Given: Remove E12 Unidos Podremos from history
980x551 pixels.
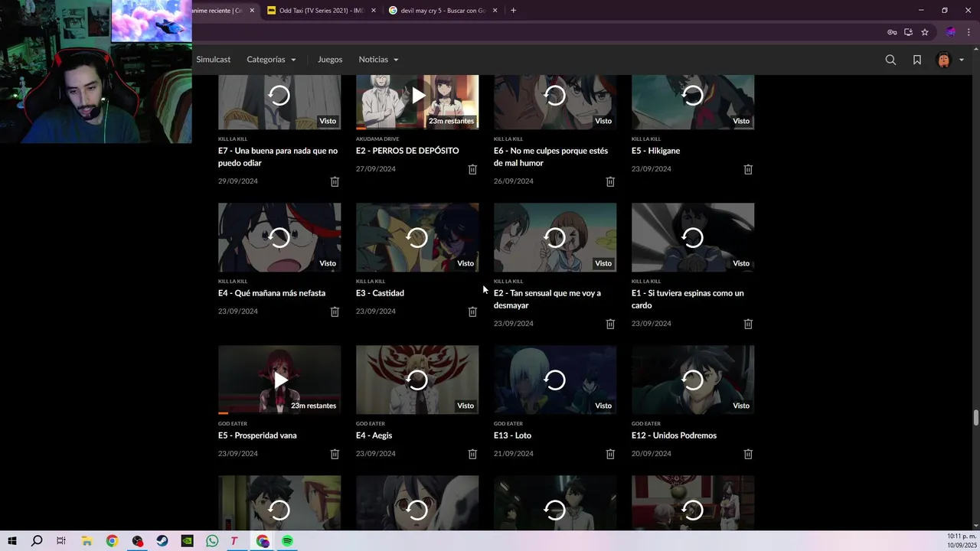Looking at the screenshot, I should [748, 454].
